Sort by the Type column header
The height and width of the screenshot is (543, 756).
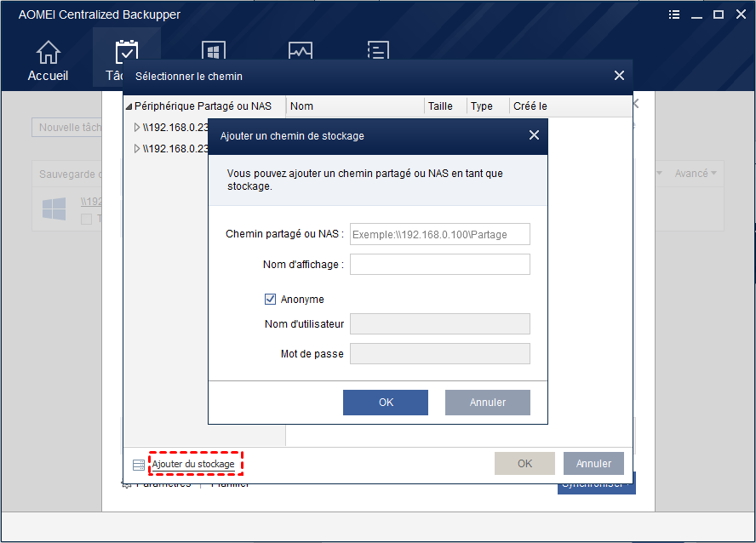[488, 106]
